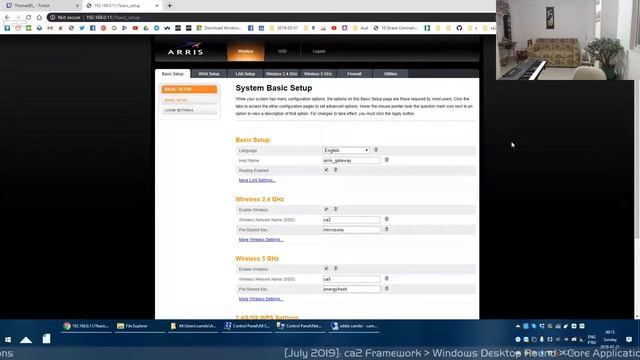Screen dimensions: 640x360
Task: Open help icon next to Host Name
Action: pos(387,160)
